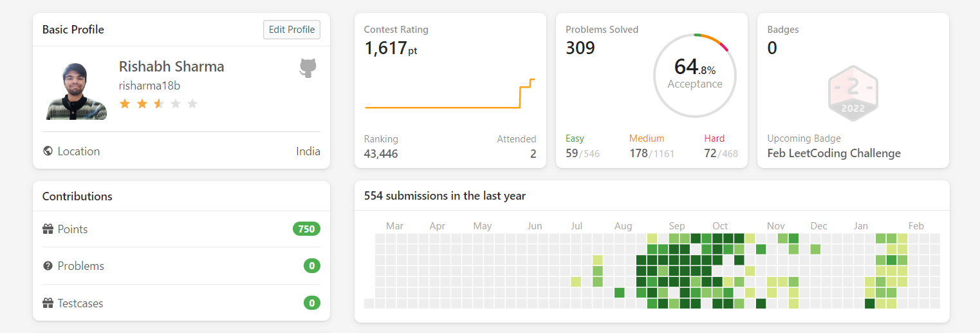Click the Easy solved count 59
Viewport: 980px width, 333px height.
[571, 153]
